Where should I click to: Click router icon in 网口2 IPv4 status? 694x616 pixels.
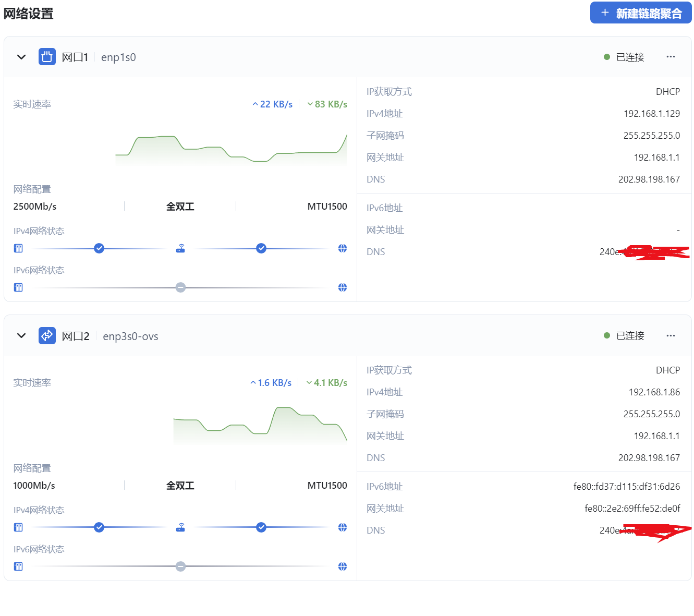tap(180, 527)
